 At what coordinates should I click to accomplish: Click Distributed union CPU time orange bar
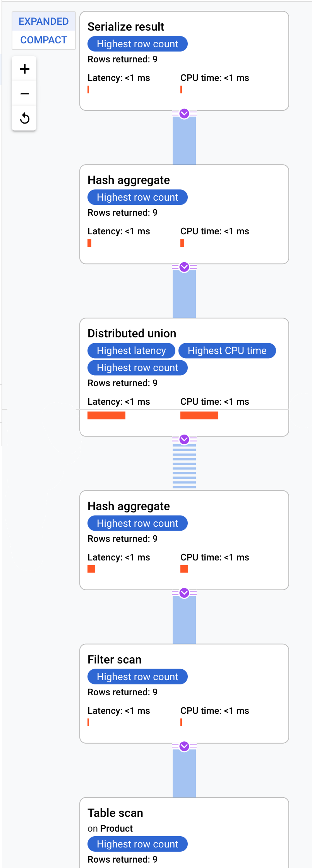coord(199,416)
